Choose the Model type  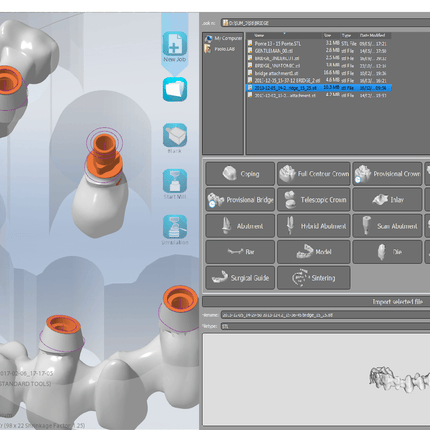point(314,252)
